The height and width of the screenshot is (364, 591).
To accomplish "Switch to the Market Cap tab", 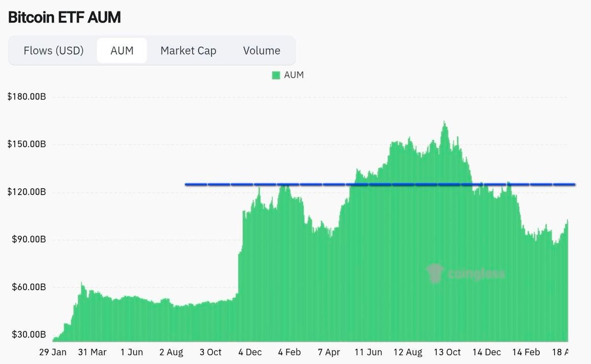I will pyautogui.click(x=188, y=50).
